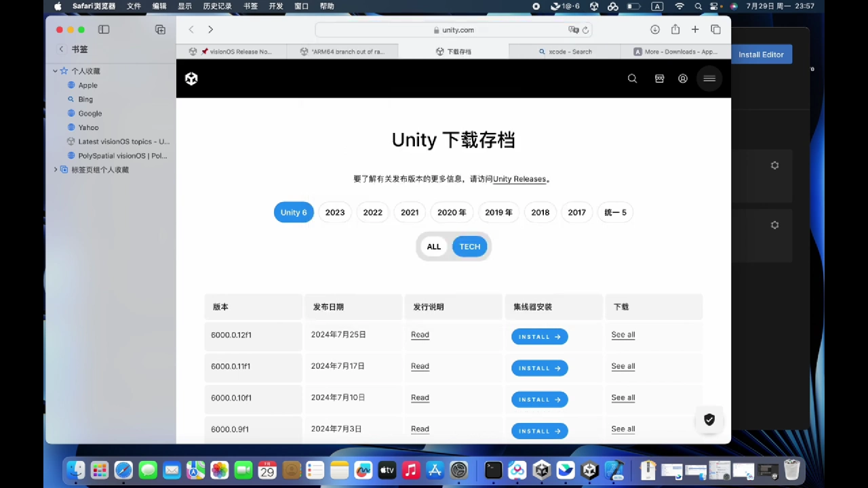
Task: Open the Bing bookmark in sidebar
Action: tap(85, 100)
